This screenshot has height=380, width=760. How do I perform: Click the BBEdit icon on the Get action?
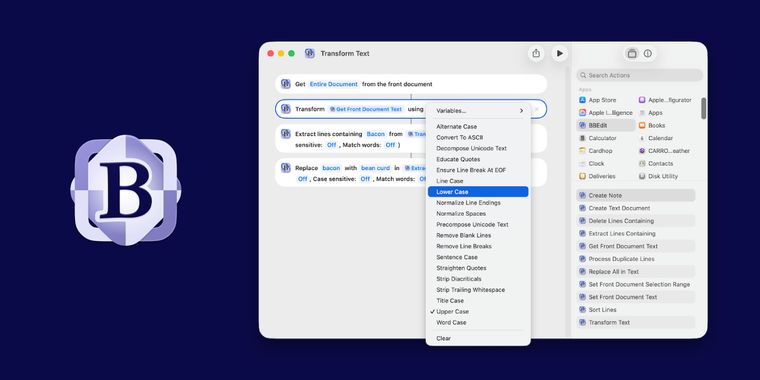(285, 84)
